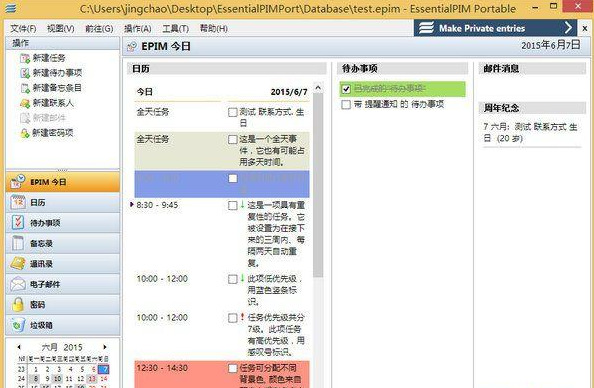
Task: Select day 10 in mini calendar
Action: 58,379
